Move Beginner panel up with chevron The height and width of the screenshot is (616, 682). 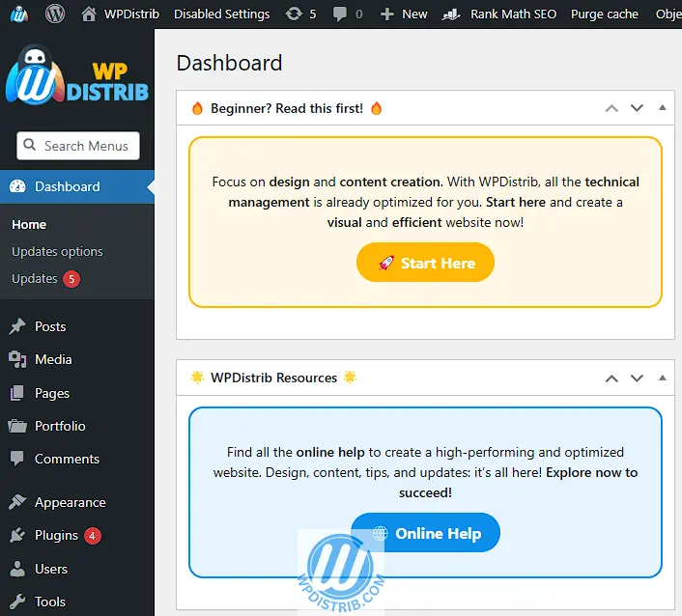tap(611, 108)
